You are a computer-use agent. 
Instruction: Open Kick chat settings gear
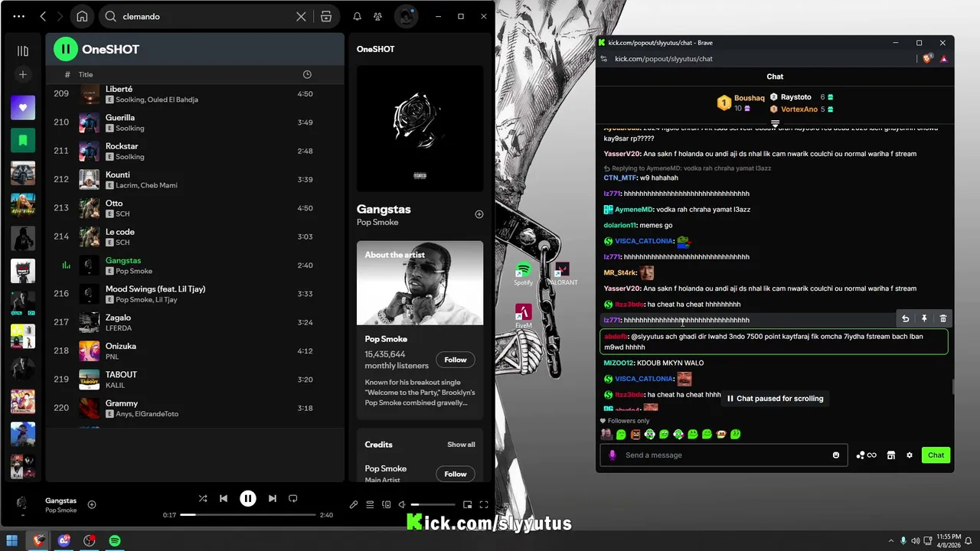click(910, 455)
